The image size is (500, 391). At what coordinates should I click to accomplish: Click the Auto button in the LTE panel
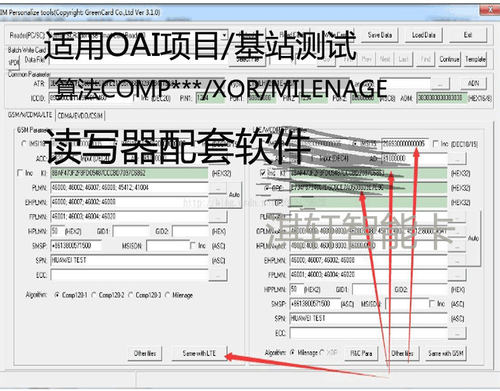pos(473,238)
